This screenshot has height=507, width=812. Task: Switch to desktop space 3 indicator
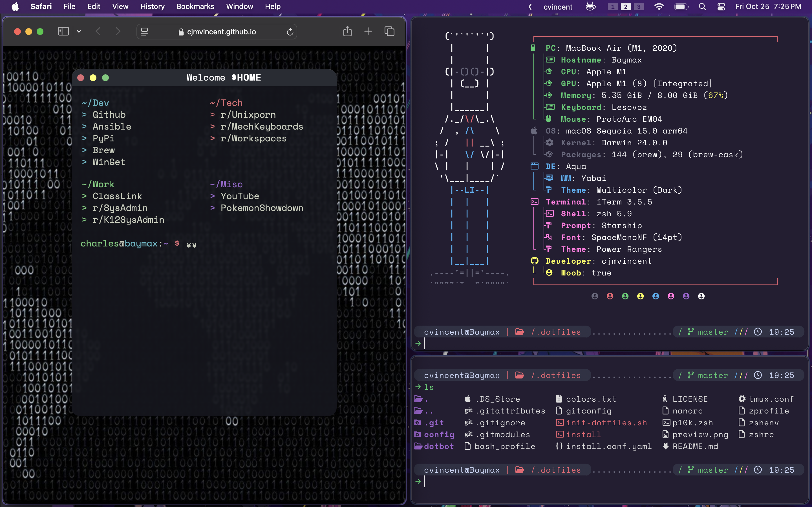(x=639, y=7)
